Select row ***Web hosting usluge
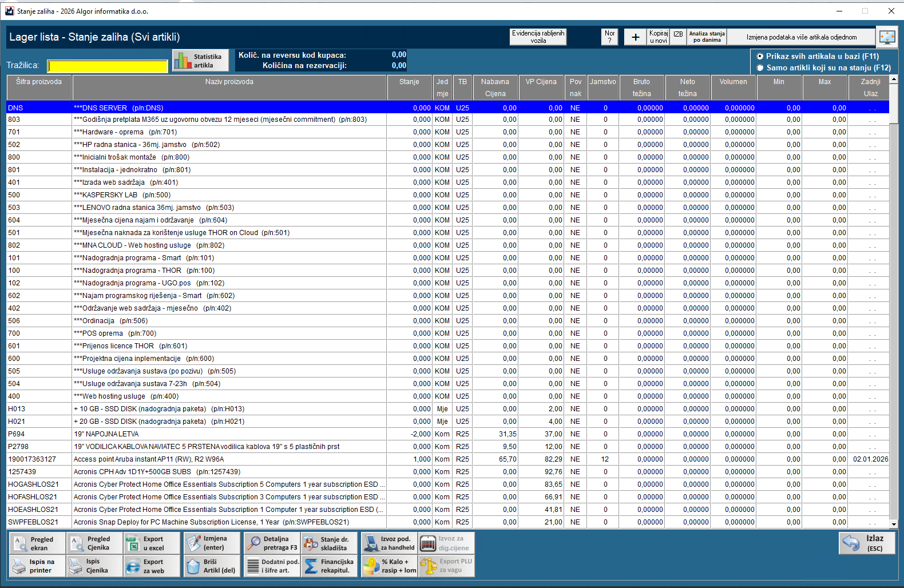Screen dimensions: 904x588 click(447, 396)
